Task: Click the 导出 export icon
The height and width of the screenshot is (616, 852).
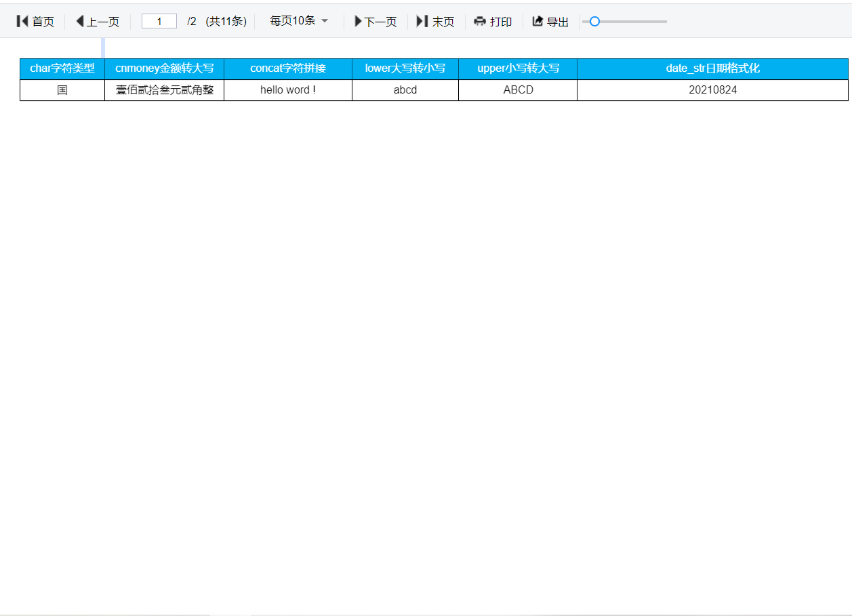Action: [x=537, y=22]
